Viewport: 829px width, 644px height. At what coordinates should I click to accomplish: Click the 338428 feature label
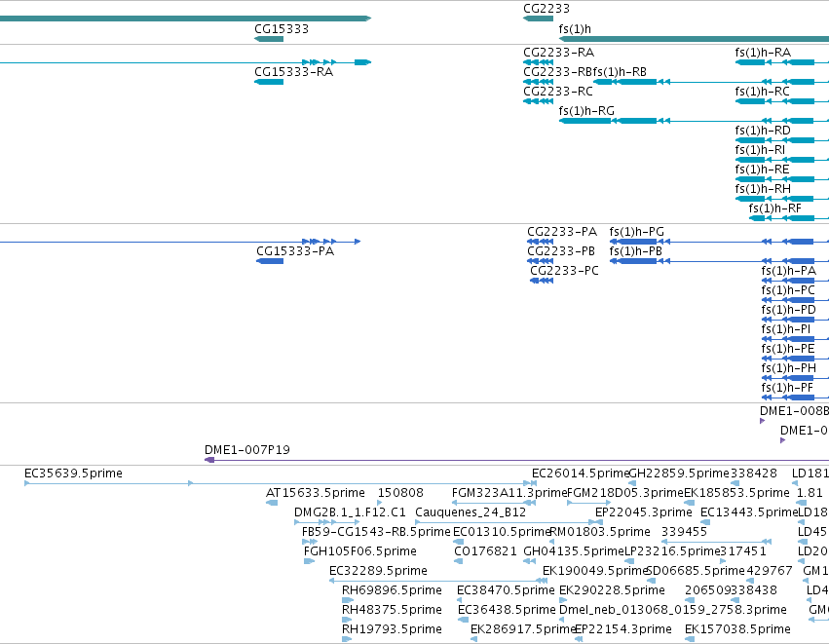tap(753, 474)
